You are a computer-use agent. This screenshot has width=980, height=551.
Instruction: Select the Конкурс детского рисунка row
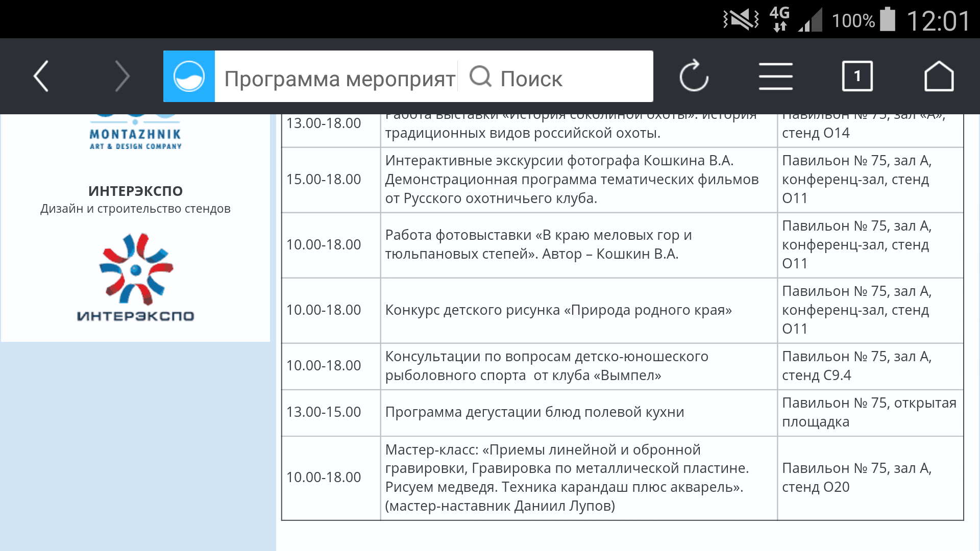coord(558,310)
